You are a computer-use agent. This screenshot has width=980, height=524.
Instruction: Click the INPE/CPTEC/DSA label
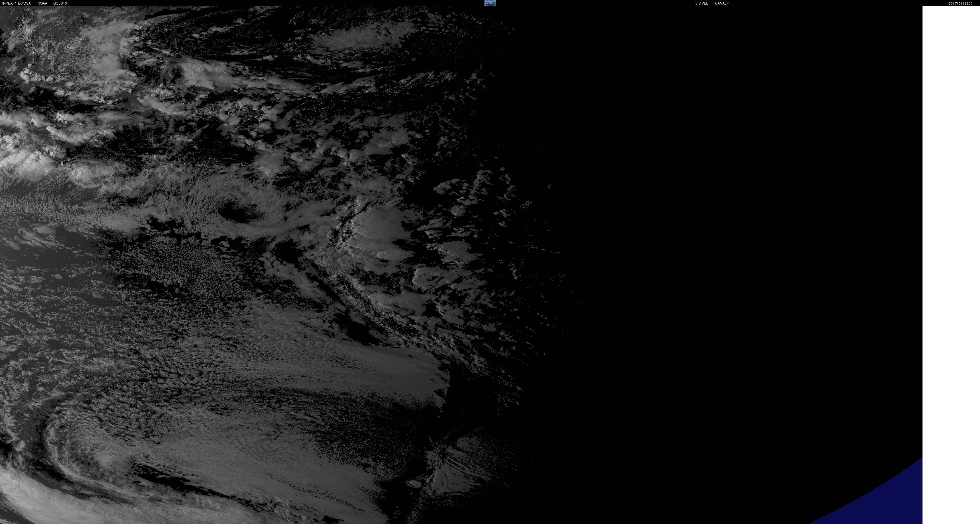click(16, 3)
